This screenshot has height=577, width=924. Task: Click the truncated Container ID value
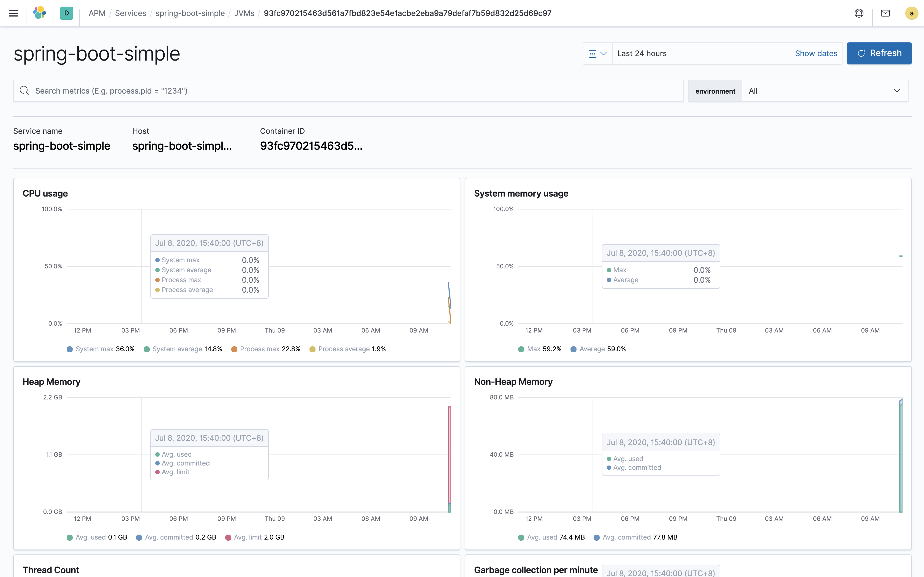[311, 146]
